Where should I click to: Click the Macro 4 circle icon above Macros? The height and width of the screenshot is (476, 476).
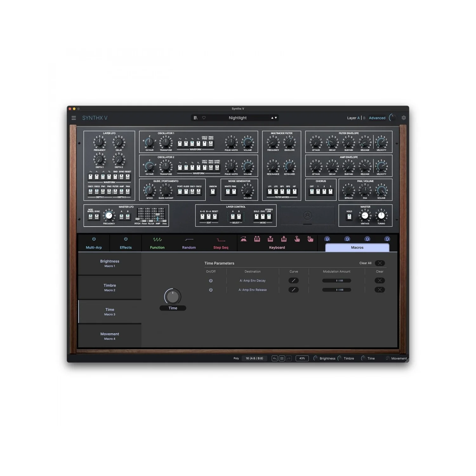387,239
